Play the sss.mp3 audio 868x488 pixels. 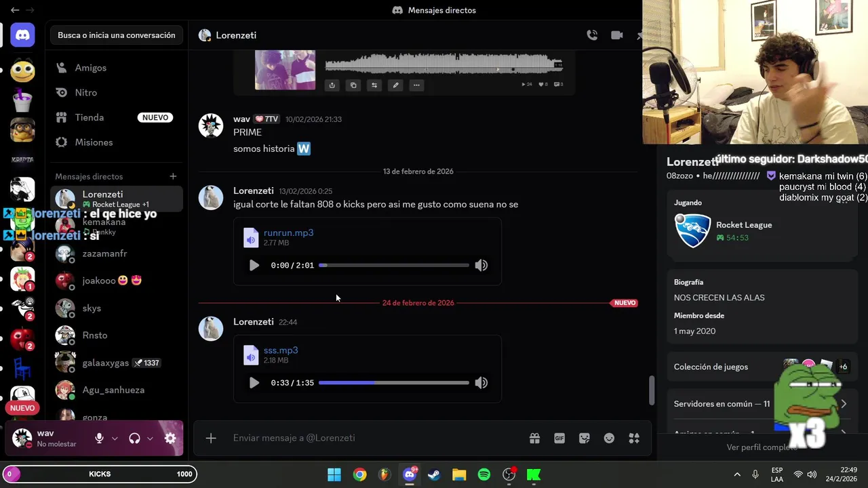(x=254, y=383)
